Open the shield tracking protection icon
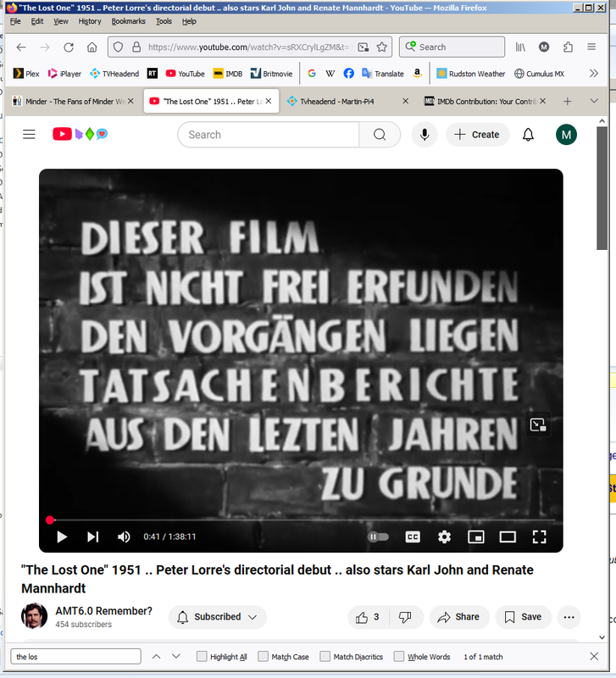 pos(118,47)
